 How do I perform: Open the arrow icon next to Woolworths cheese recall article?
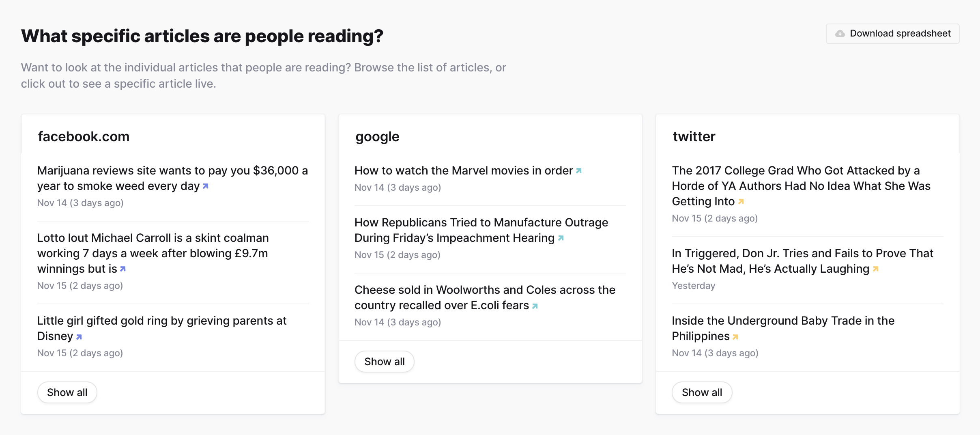point(535,306)
